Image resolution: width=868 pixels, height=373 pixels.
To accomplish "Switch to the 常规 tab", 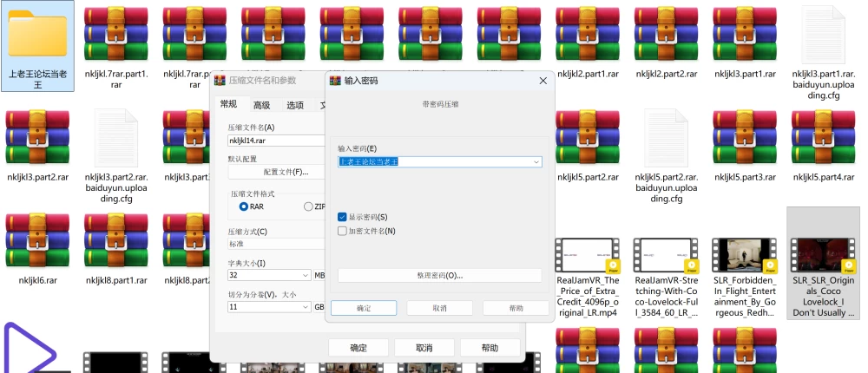I will coord(228,104).
